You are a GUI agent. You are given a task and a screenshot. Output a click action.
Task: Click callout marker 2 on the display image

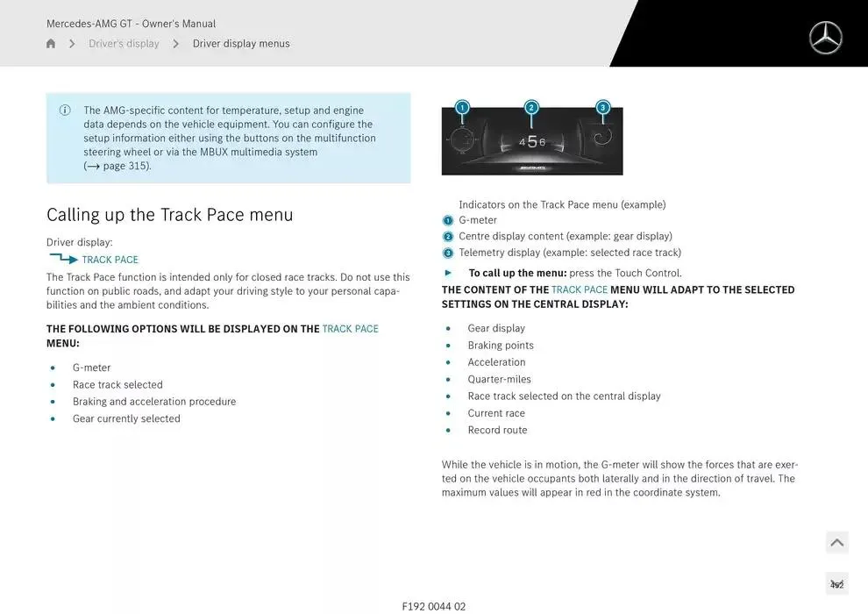coord(531,107)
